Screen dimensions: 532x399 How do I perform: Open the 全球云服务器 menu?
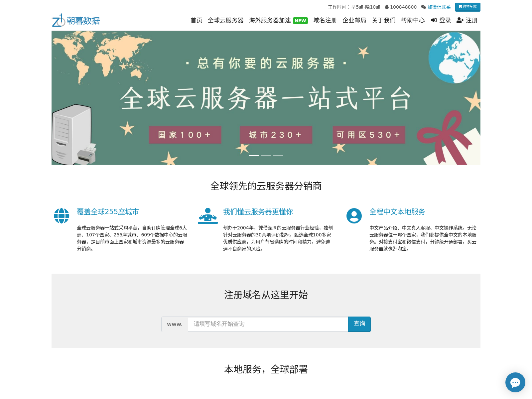point(225,20)
